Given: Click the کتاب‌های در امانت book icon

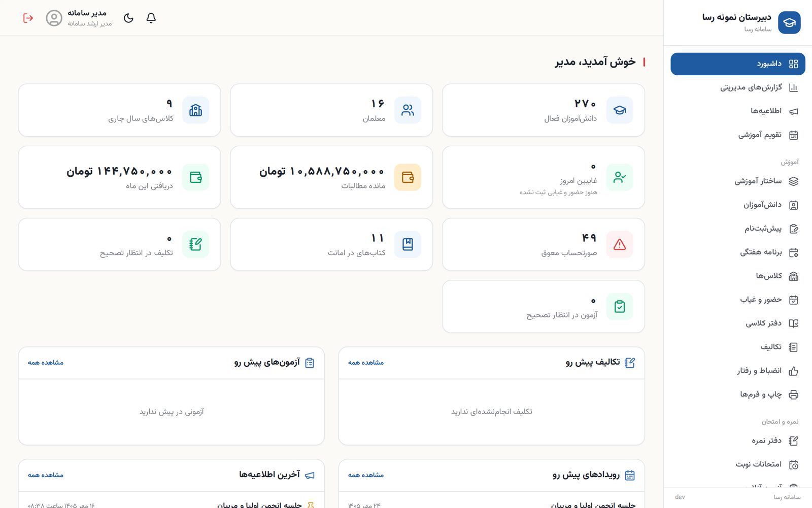Looking at the screenshot, I should tap(408, 244).
